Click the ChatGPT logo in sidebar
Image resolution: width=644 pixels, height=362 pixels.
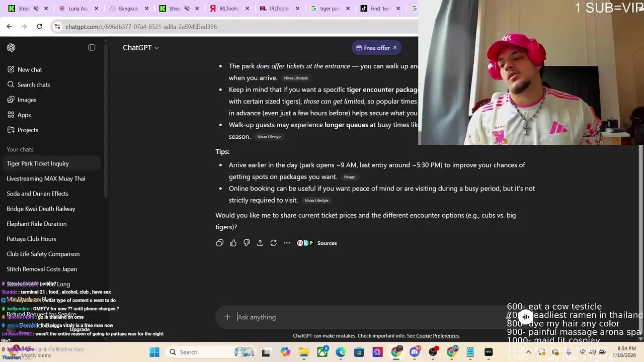[x=11, y=48]
